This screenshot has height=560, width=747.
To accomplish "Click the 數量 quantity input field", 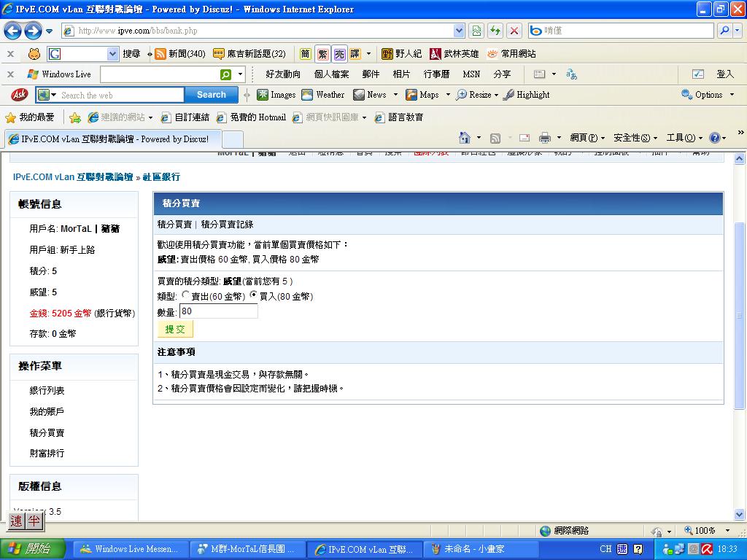I will pyautogui.click(x=218, y=311).
